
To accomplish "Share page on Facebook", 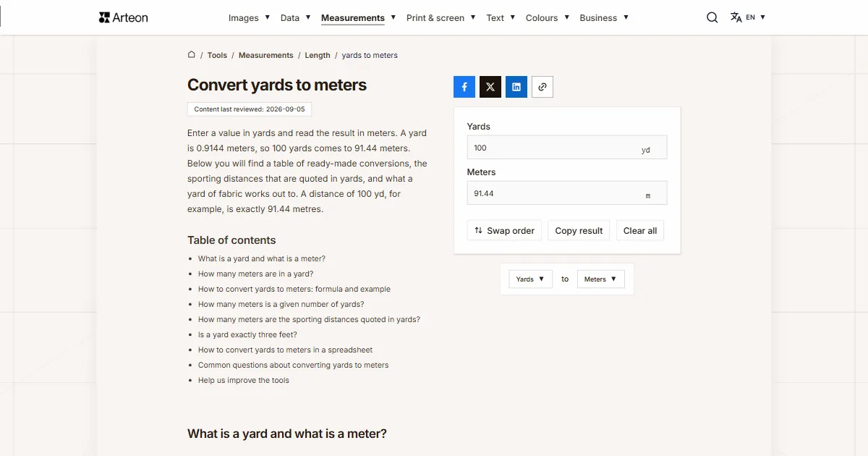I will tap(464, 87).
